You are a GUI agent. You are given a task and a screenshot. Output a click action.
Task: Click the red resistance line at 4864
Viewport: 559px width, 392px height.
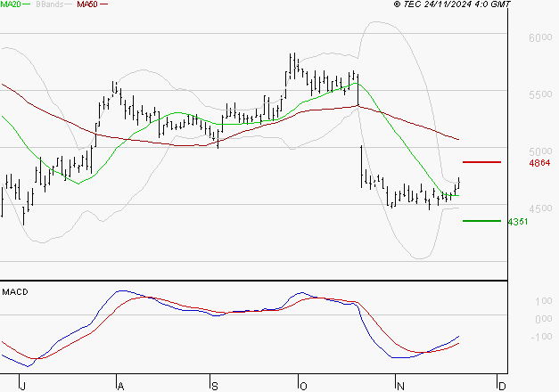click(x=482, y=162)
